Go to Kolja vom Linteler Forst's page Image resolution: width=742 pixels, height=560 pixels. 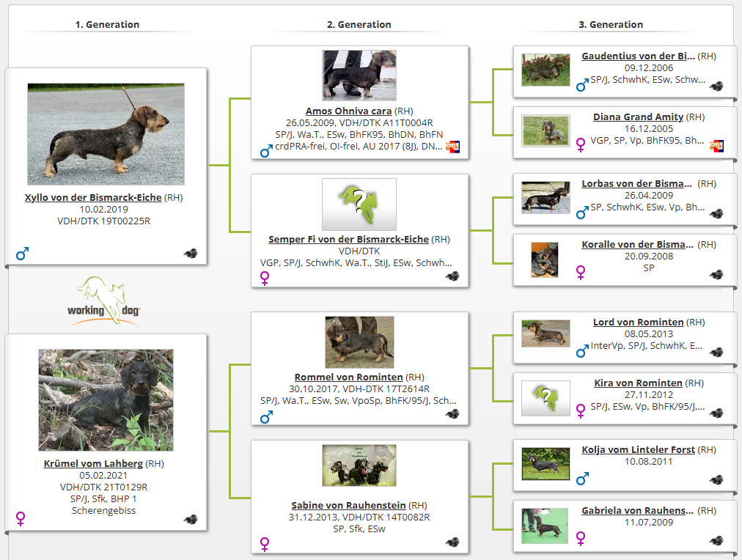[638, 449]
